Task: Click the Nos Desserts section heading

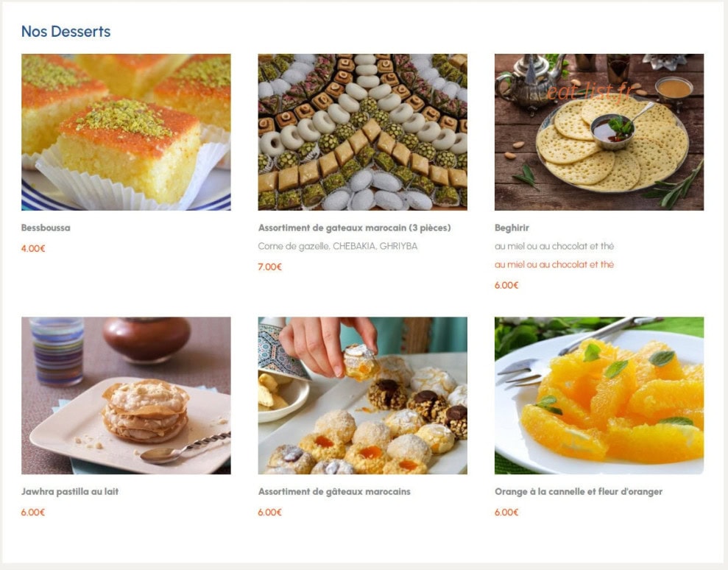Action: (x=66, y=32)
